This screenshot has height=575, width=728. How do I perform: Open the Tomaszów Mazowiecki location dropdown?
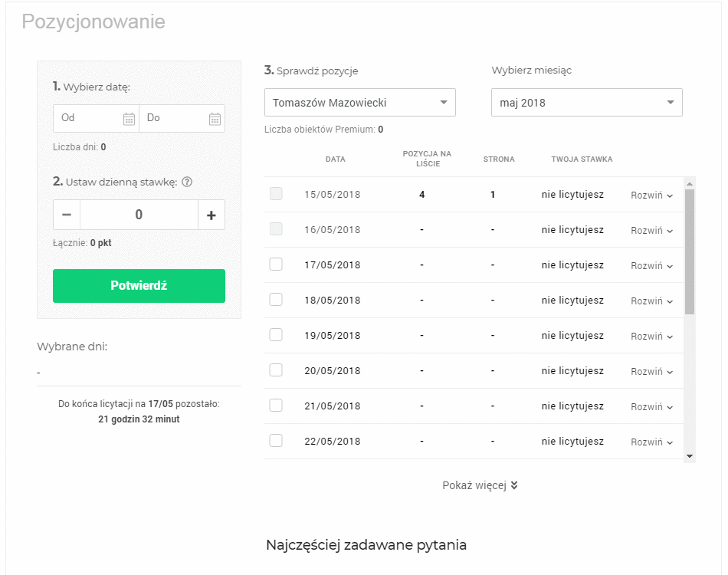pyautogui.click(x=360, y=102)
